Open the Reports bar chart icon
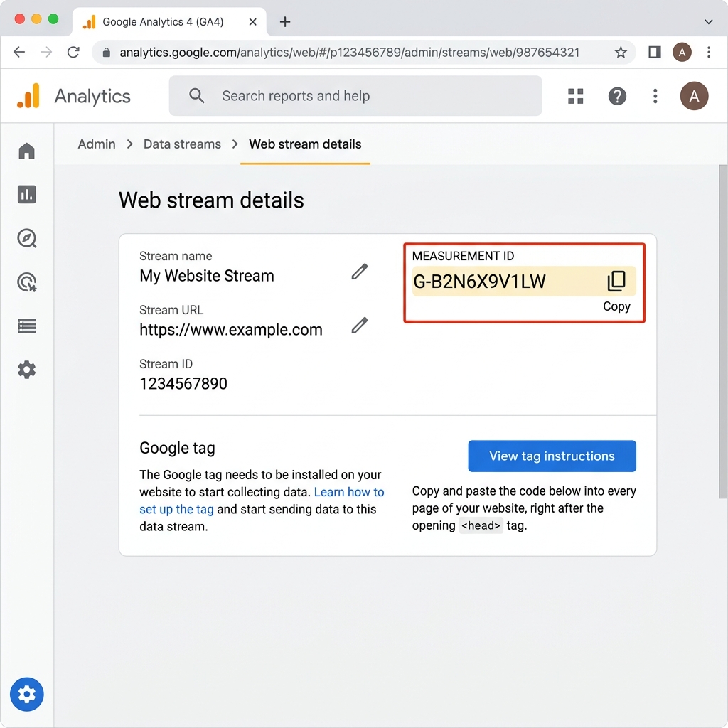 click(26, 195)
